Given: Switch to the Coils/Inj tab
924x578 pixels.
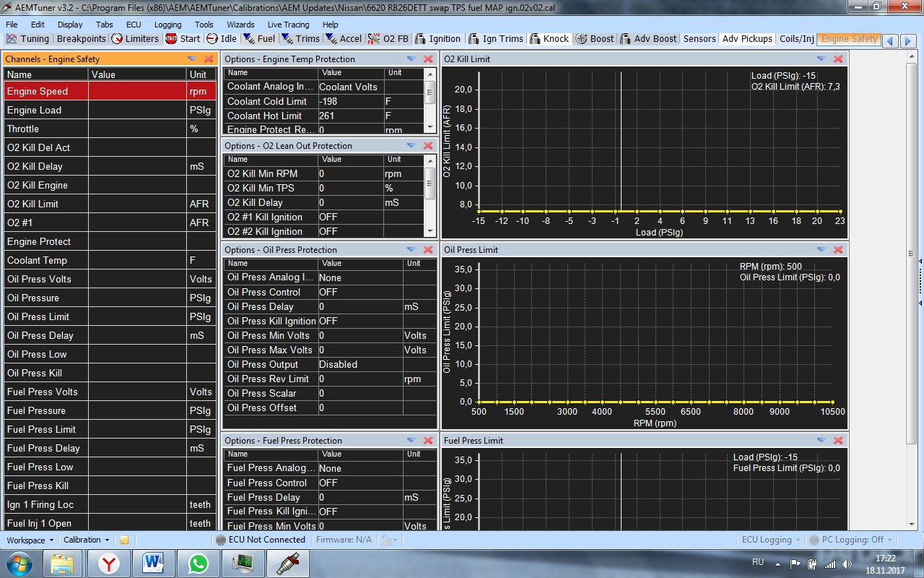Looking at the screenshot, I should (797, 39).
